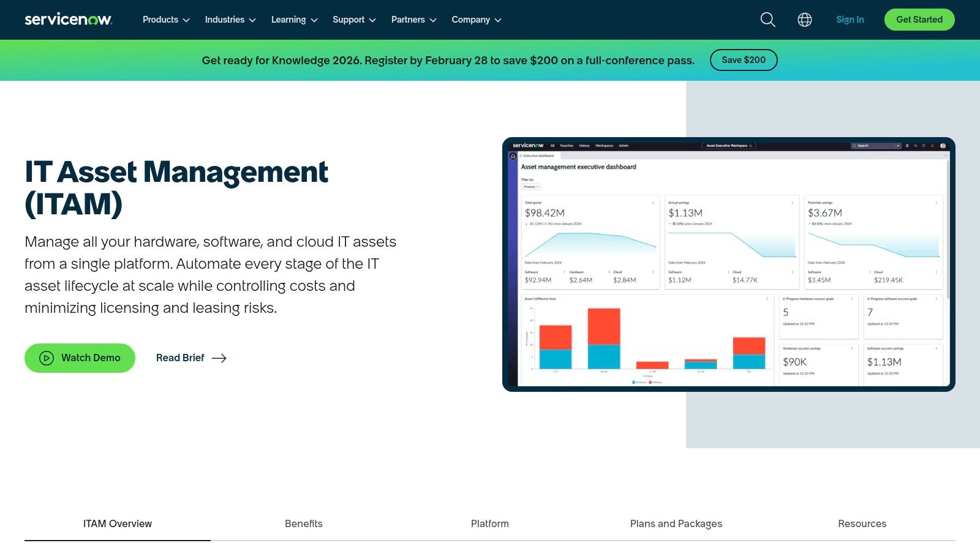Open the user avatar in the dashboard header
The image size is (980, 551).
tap(943, 146)
